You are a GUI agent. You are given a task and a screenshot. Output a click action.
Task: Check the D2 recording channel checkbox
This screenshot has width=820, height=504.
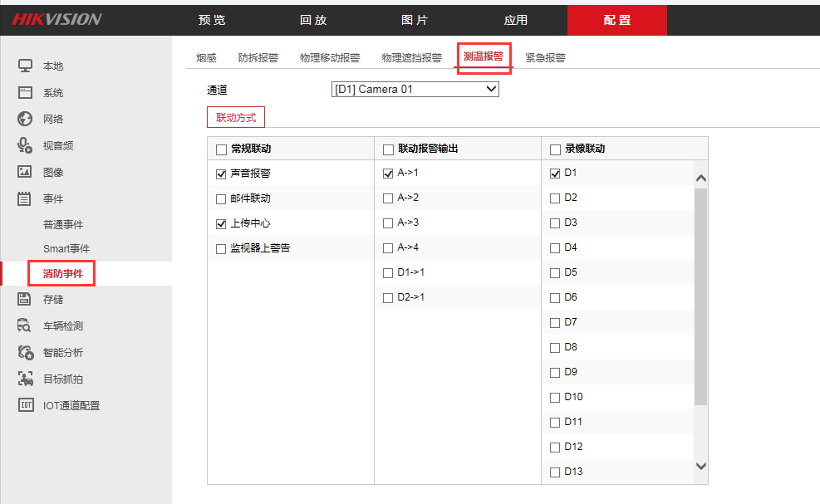click(x=554, y=198)
